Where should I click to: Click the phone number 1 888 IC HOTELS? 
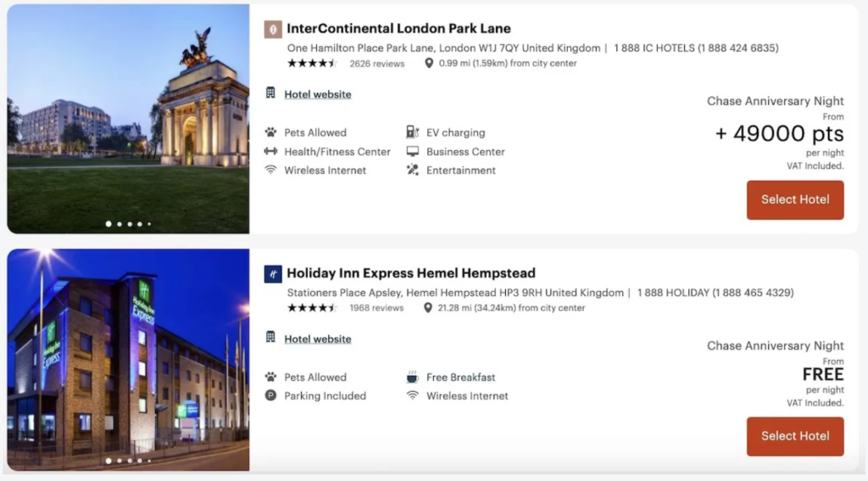[696, 48]
